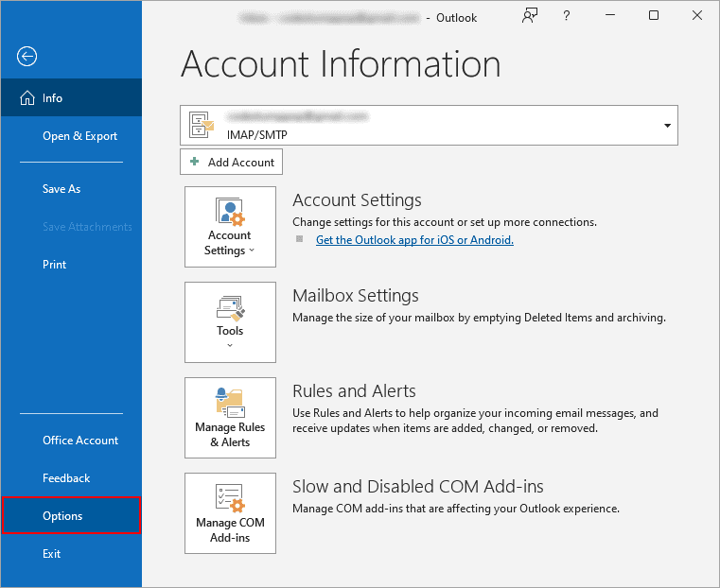Open the Tools dropdown button
This screenshot has height=588, width=720.
230,322
